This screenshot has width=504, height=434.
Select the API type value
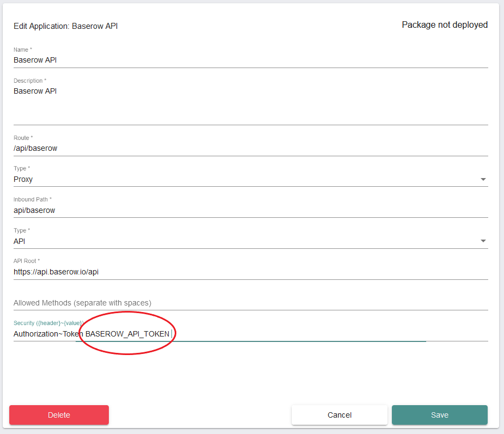point(19,241)
